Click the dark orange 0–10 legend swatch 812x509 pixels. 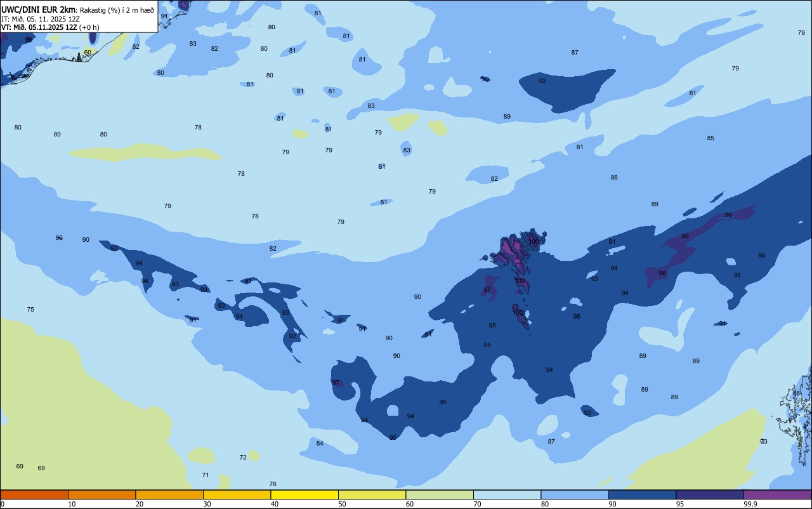(x=34, y=494)
